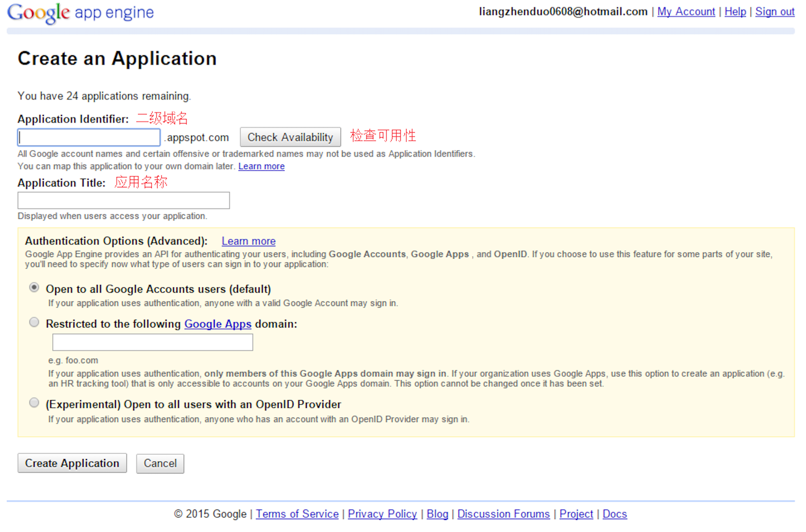Focus the Google Apps domain input field
Viewport: 806px width, 532px height.
pos(153,342)
